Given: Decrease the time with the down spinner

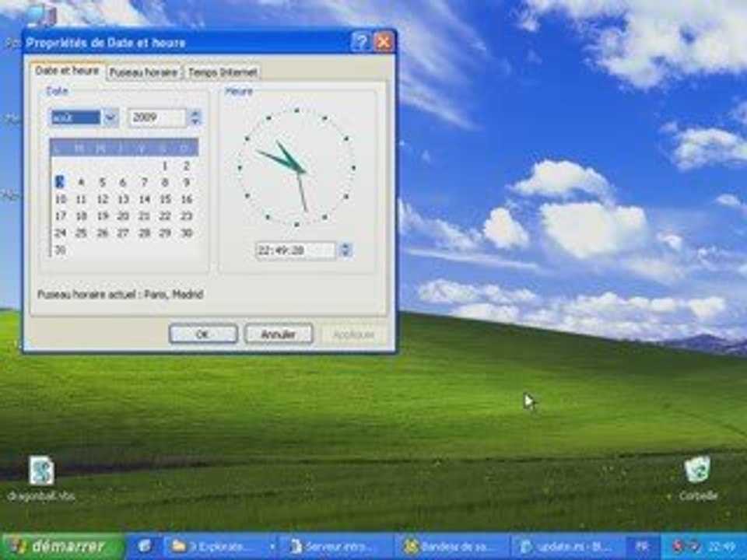Looking at the screenshot, I should coord(346,254).
